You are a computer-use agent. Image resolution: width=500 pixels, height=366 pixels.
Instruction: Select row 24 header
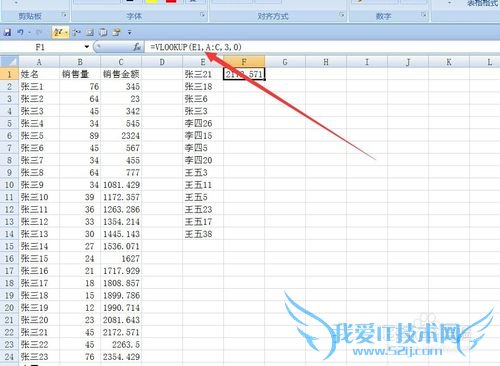coord(9,357)
